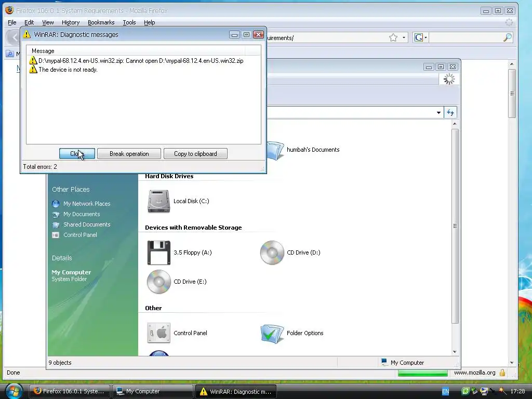Click the first warning icon in message list

click(33, 61)
